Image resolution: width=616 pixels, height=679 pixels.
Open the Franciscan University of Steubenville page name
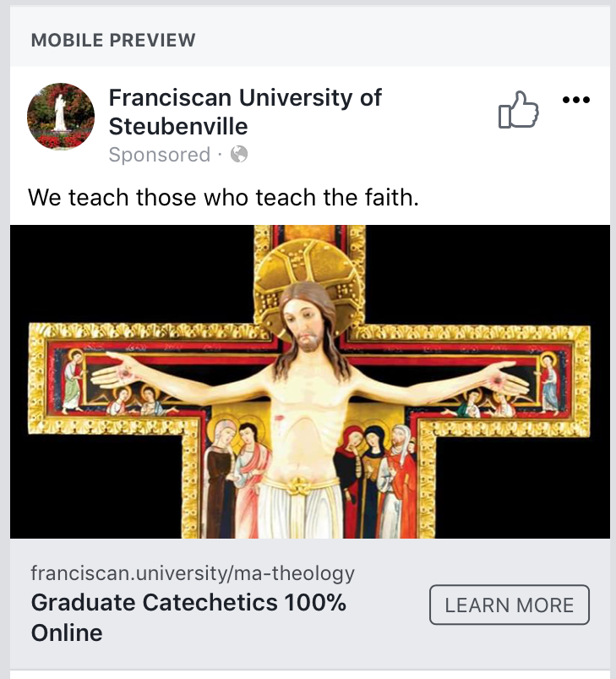click(245, 112)
